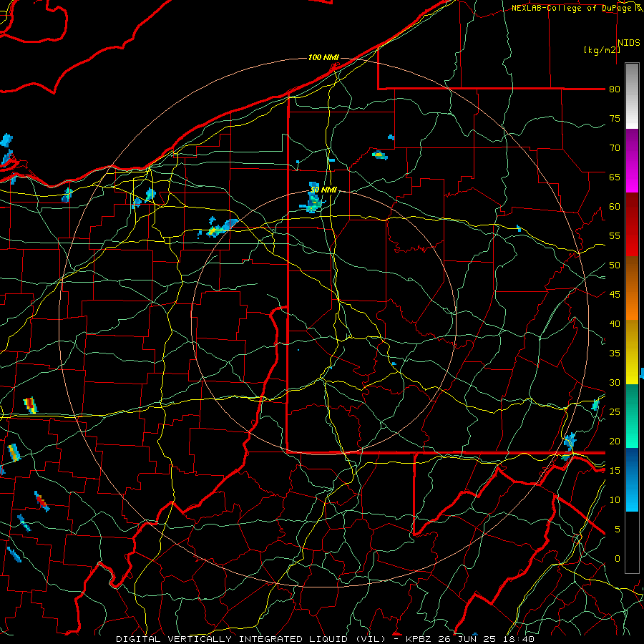Click the 30 value on the VIL scale
The image size is (644, 644).
coord(615,383)
